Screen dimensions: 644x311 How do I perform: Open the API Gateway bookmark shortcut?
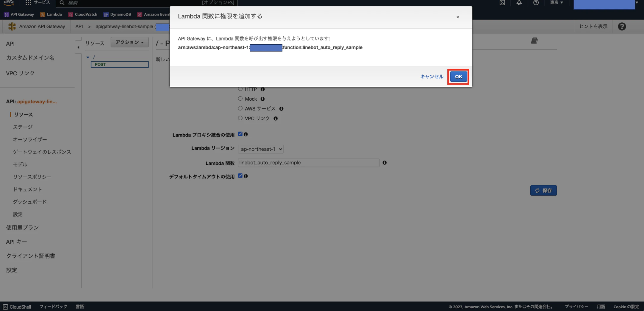click(x=19, y=14)
